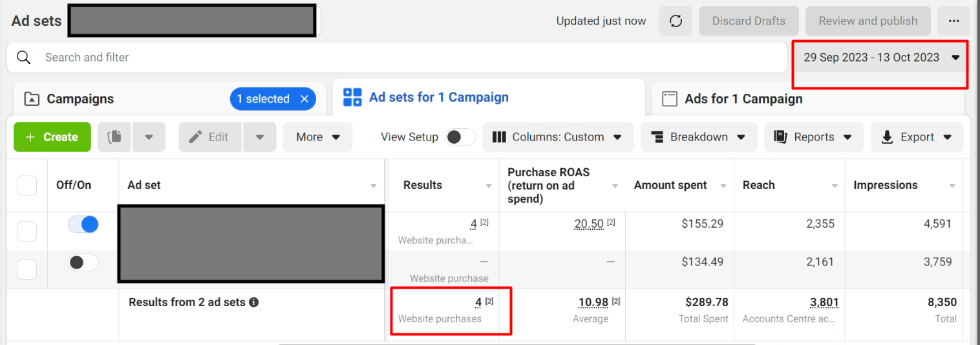Open the Reports dropdown
This screenshot has width=980, height=345.
814,137
